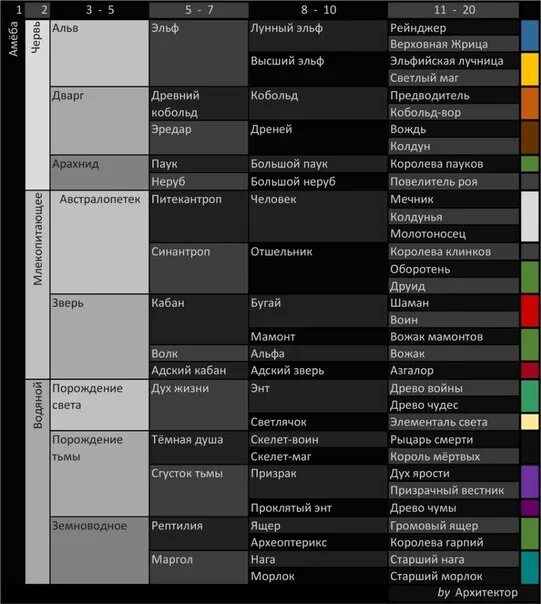Click the Синантроп cell
Screen dimensions: 541x604
tap(199, 268)
